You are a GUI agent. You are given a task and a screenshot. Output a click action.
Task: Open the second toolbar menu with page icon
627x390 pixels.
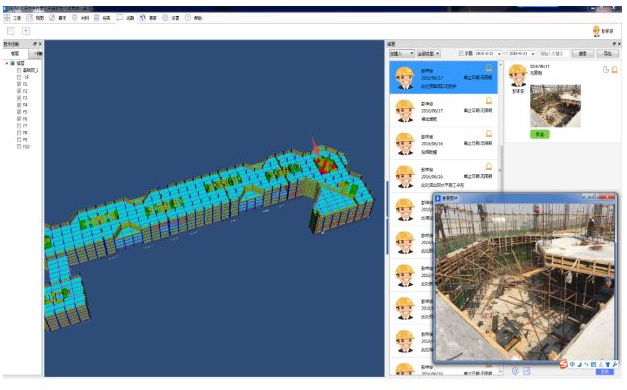coord(35,18)
